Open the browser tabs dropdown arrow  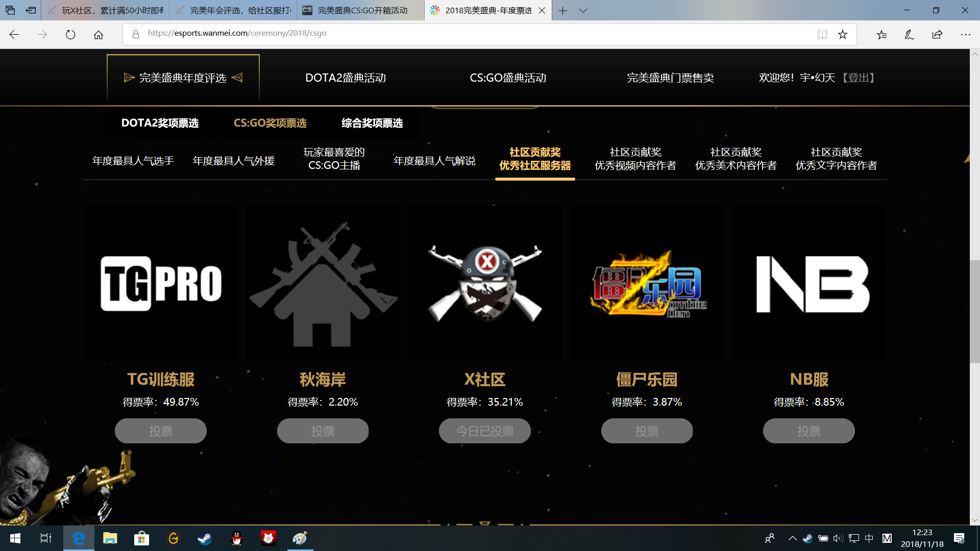pyautogui.click(x=582, y=10)
